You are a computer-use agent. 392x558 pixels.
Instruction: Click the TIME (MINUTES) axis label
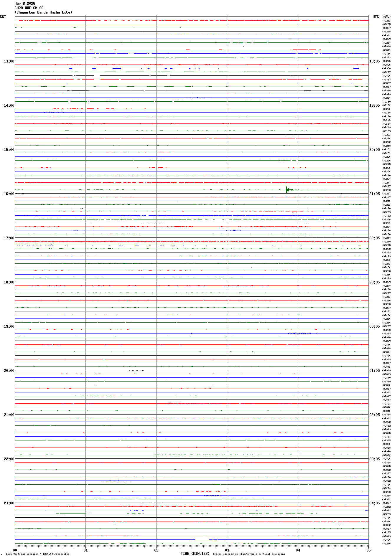pyautogui.click(x=195, y=554)
